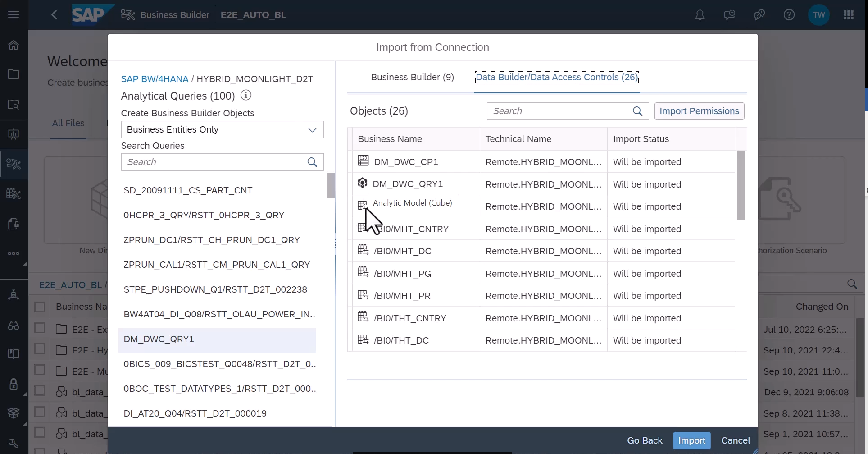Open the support conversations icon
The width and height of the screenshot is (868, 454).
[759, 15]
